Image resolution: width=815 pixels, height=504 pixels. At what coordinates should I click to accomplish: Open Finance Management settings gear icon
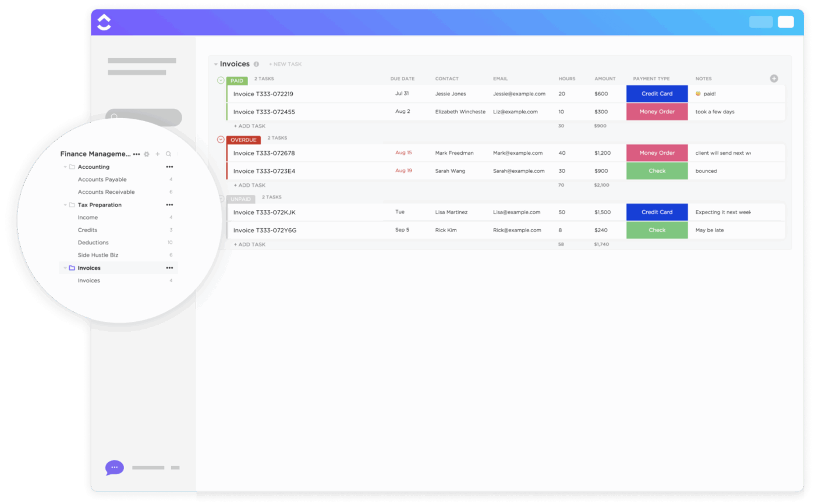[147, 154]
